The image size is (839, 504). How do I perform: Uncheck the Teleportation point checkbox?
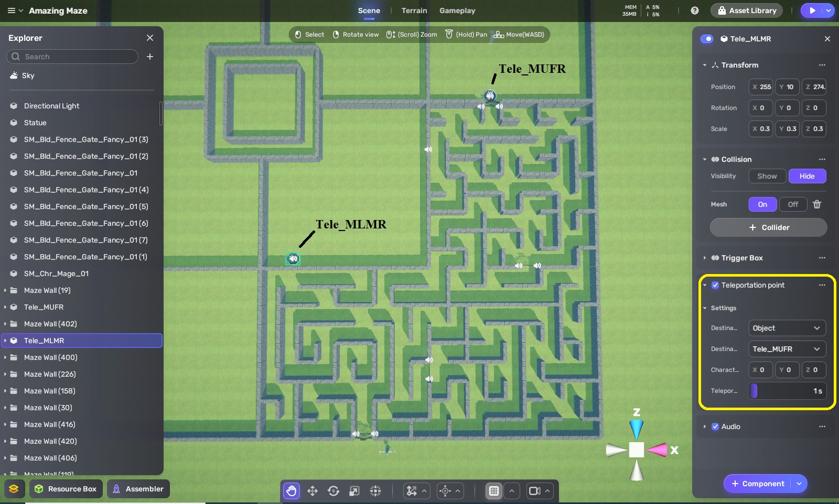pos(715,285)
